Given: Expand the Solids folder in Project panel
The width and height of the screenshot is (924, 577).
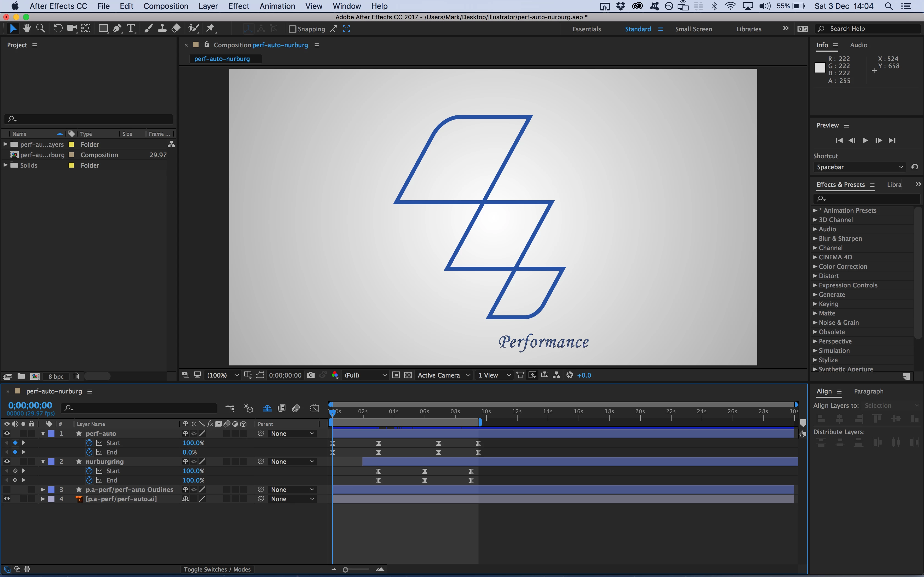Looking at the screenshot, I should pos(5,165).
